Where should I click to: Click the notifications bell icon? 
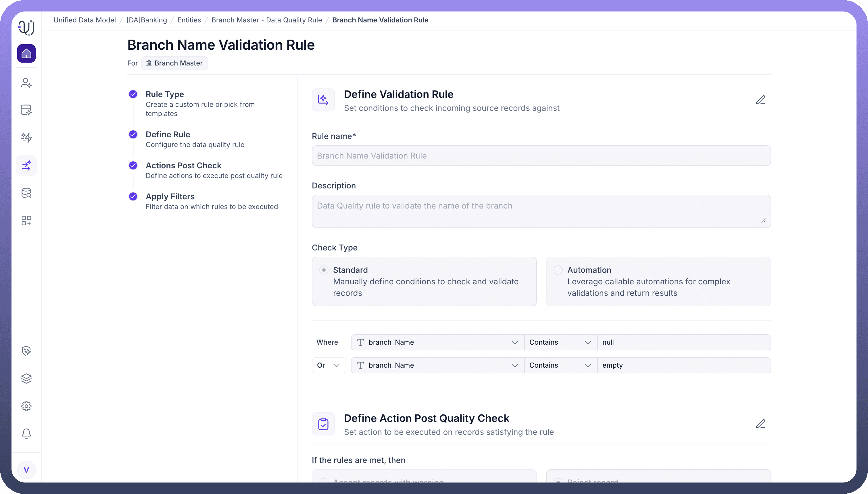click(x=26, y=433)
